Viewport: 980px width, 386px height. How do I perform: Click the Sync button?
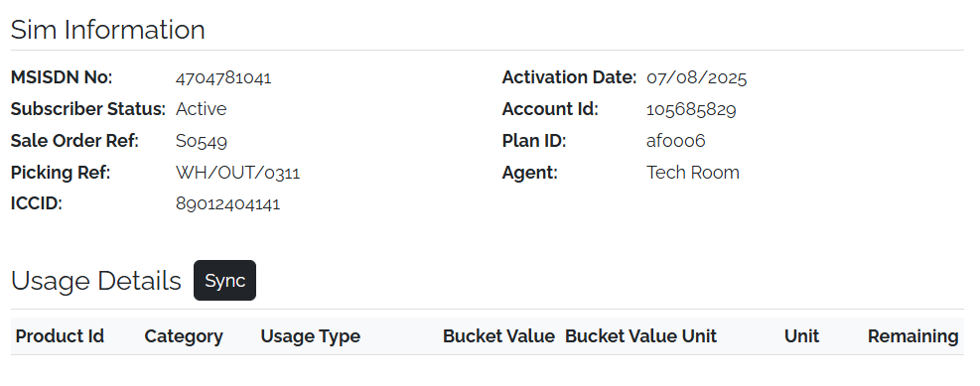[224, 281]
